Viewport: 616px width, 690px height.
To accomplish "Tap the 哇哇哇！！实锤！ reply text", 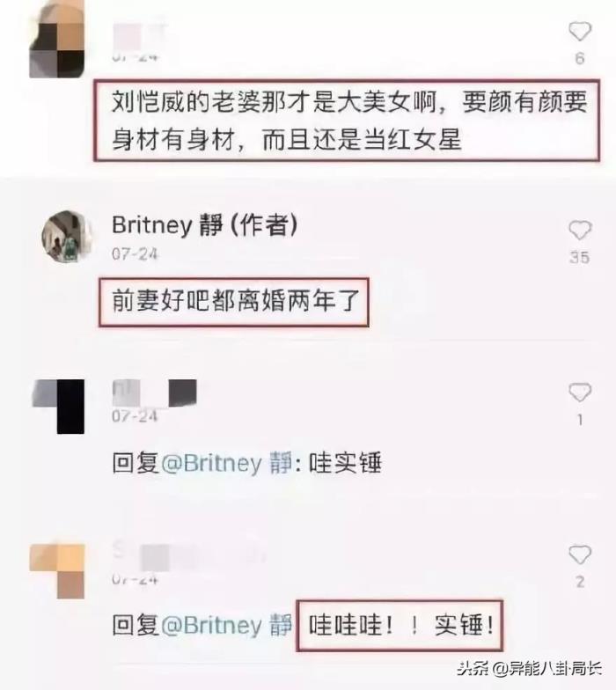I will tap(400, 625).
